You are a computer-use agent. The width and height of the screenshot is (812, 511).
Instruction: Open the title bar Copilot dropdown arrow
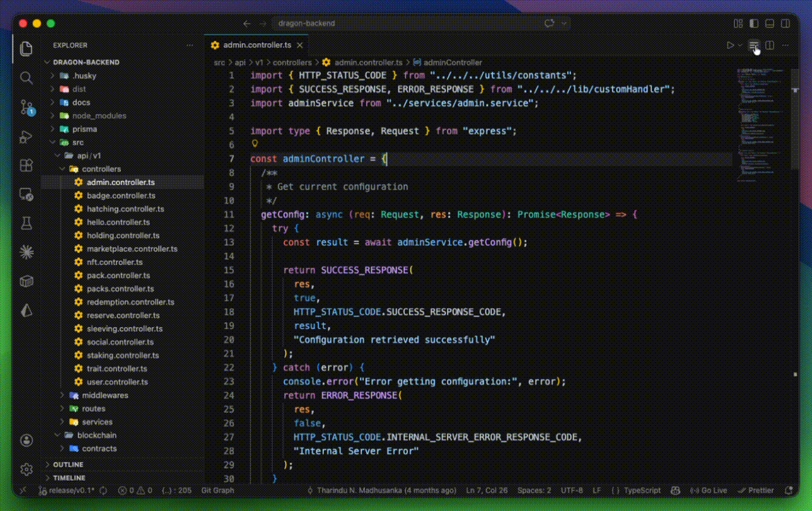click(564, 24)
